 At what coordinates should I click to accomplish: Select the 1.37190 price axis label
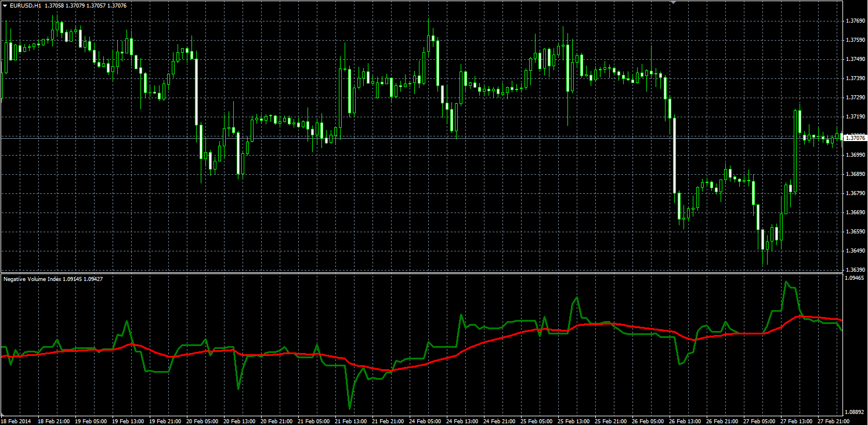click(x=855, y=117)
